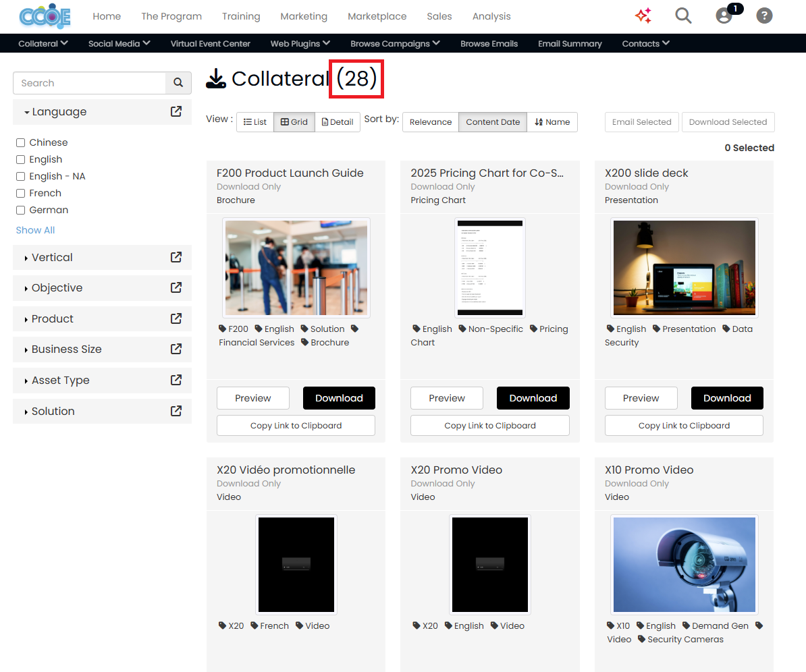Open the Web Plugins dropdown menu
The height and width of the screenshot is (672, 806).
[x=300, y=44]
